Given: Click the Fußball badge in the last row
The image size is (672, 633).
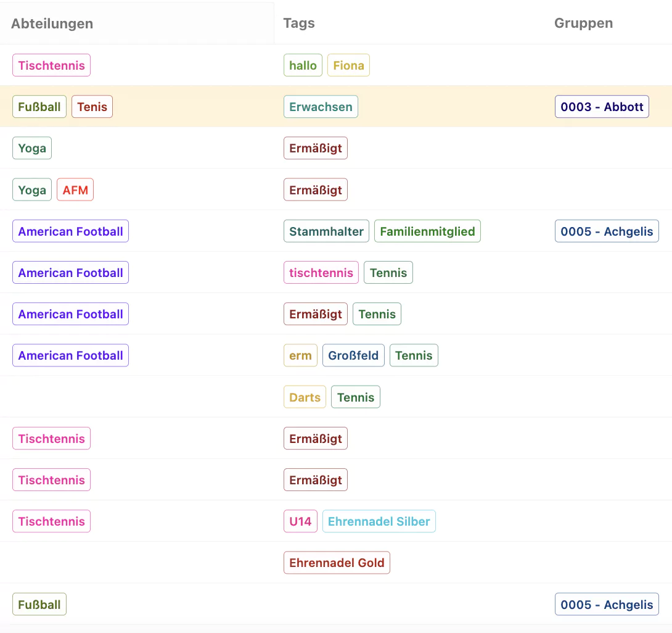Looking at the screenshot, I should (x=39, y=604).
